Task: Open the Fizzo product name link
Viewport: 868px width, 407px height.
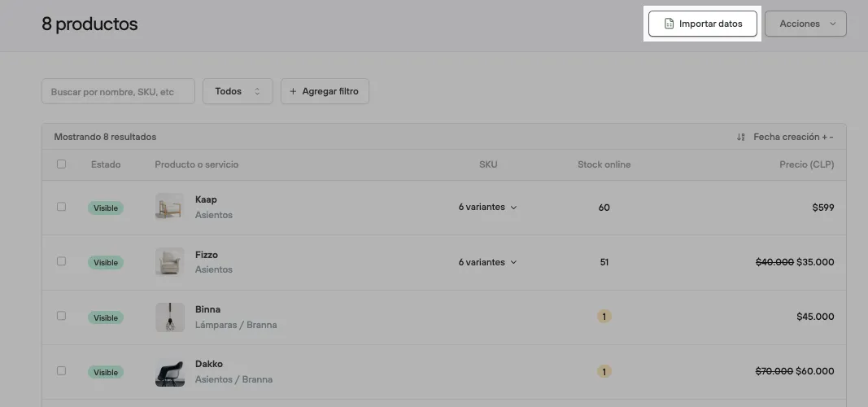Action: tap(207, 255)
